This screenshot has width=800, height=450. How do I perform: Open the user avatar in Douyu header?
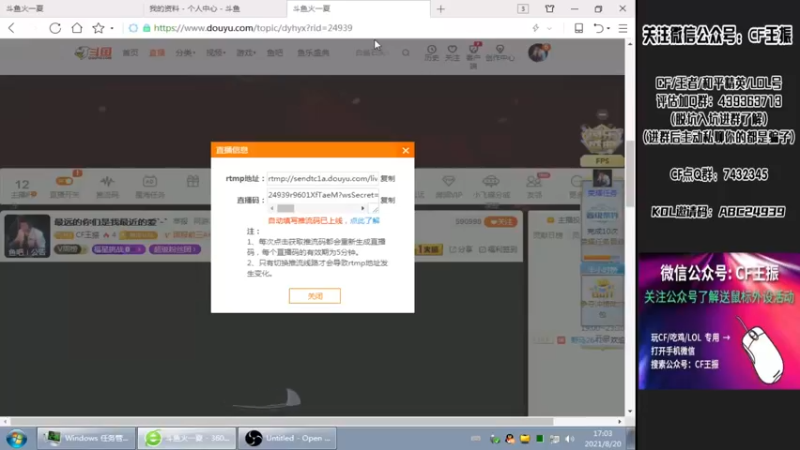point(538,53)
